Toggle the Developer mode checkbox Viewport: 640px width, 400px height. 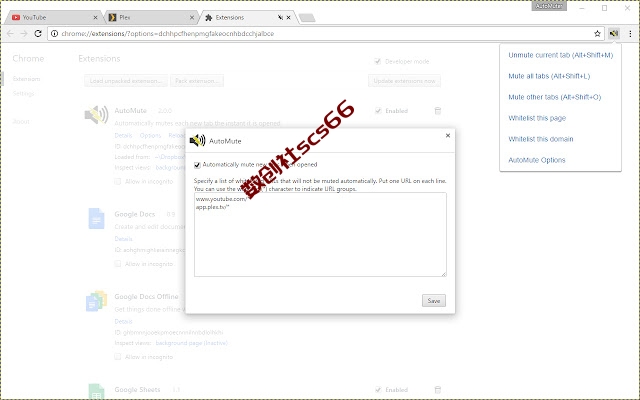click(378, 62)
